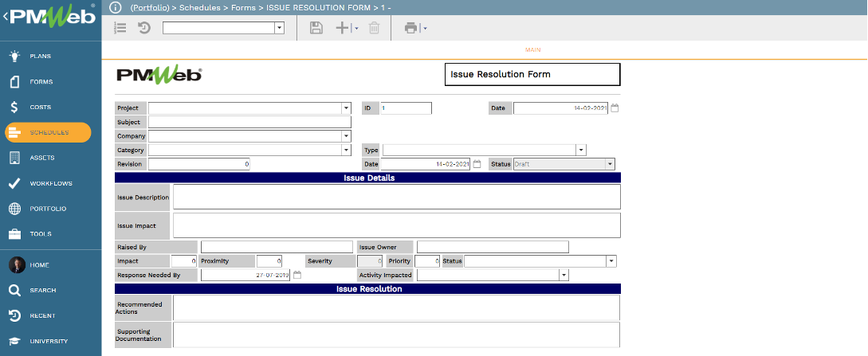Add a new record with plus icon

point(343,28)
